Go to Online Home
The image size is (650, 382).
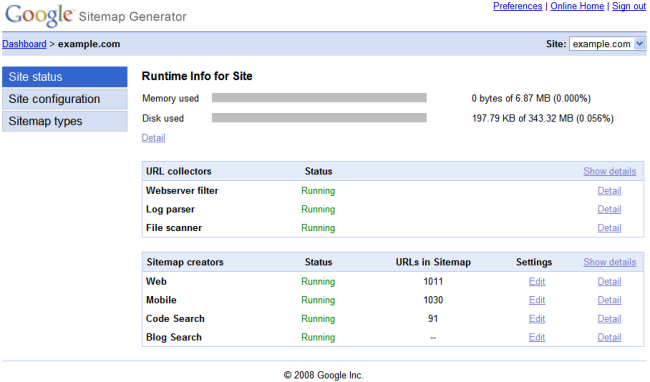click(577, 6)
